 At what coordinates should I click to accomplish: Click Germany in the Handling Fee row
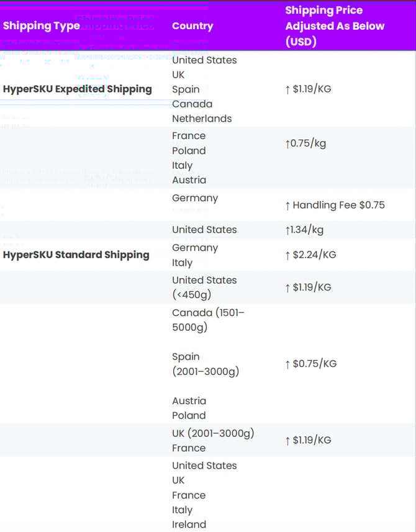point(195,198)
